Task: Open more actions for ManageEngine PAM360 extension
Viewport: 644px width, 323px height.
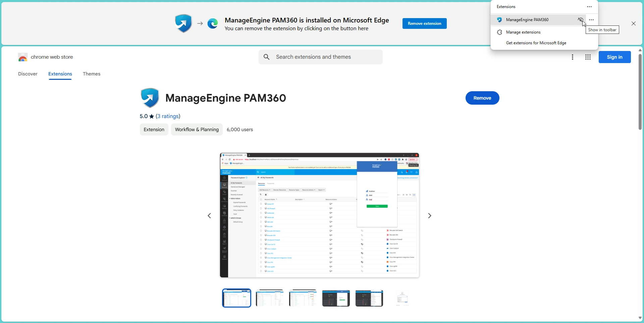Action: (592, 20)
